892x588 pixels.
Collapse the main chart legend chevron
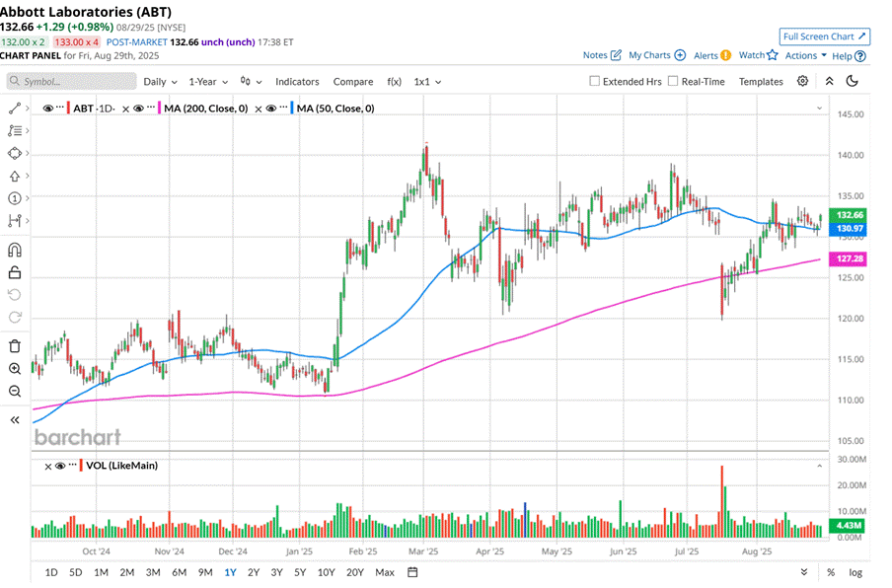[819, 109]
